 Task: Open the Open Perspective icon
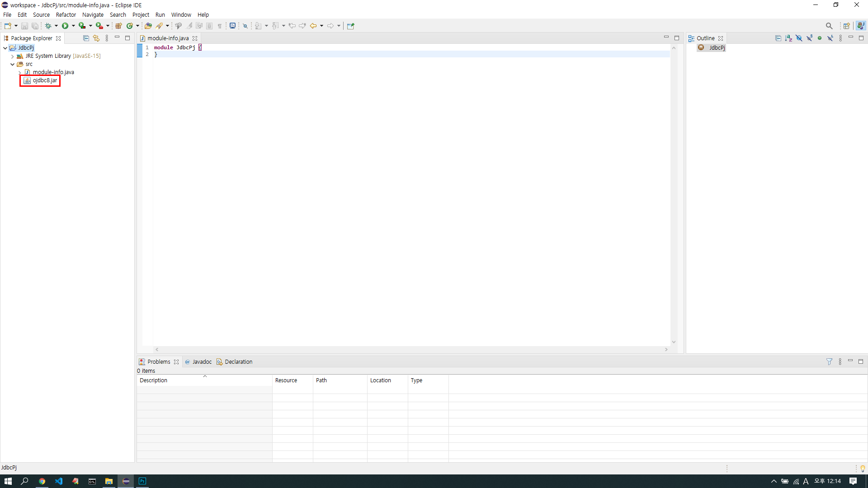pyautogui.click(x=846, y=26)
